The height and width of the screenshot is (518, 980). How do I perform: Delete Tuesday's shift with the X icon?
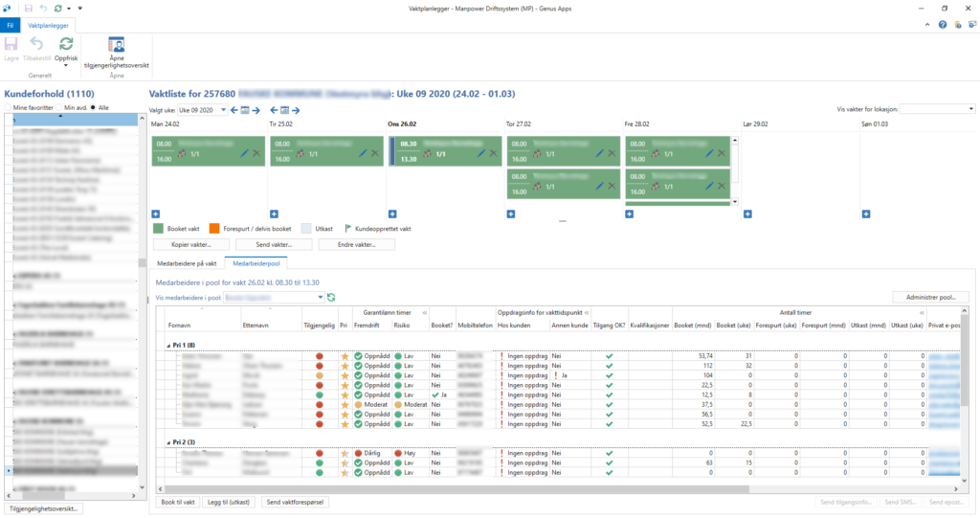(374, 153)
